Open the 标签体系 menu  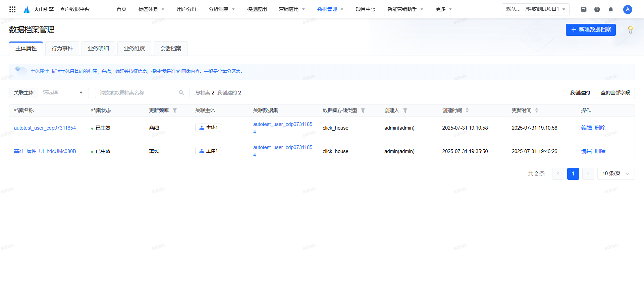[151, 9]
